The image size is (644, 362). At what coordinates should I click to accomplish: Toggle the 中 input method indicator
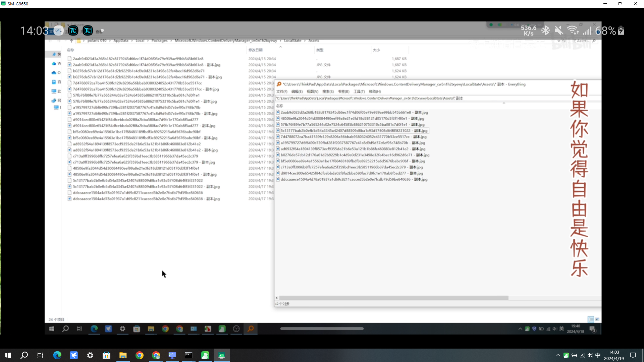point(598,355)
